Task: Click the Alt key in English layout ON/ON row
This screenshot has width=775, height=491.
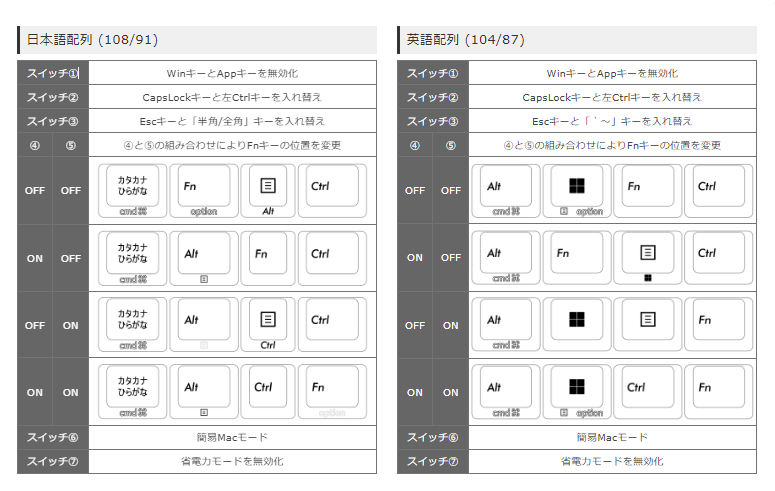Action: 506,392
